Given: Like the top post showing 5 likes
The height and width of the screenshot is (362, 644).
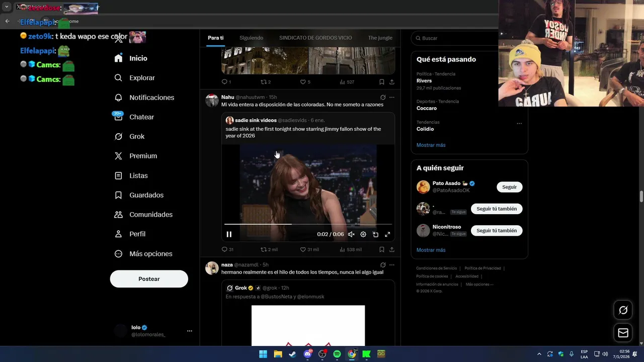Looking at the screenshot, I should click(x=305, y=82).
